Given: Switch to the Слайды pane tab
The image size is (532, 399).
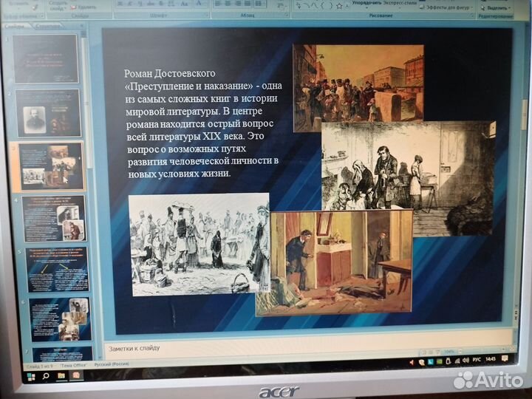Looking at the screenshot, I should [x=16, y=27].
